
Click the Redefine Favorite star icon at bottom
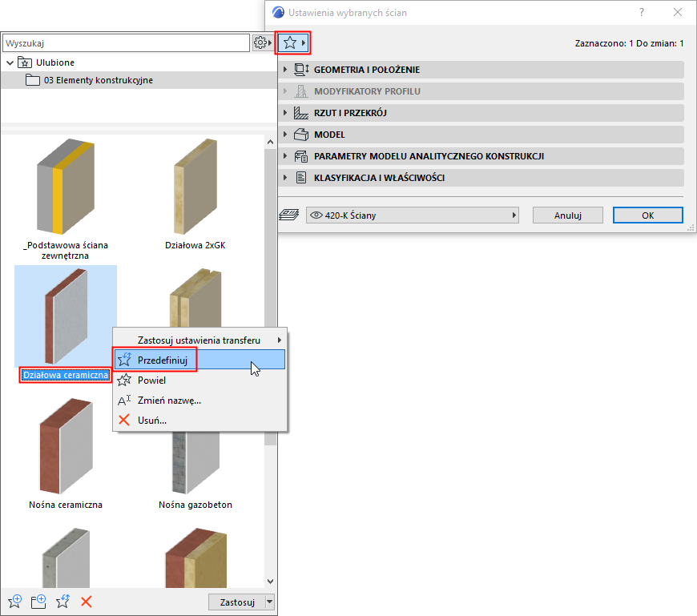(x=62, y=601)
